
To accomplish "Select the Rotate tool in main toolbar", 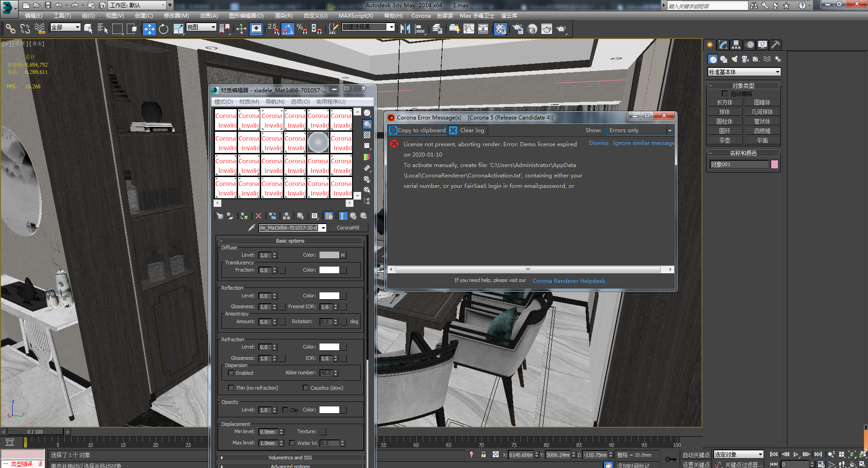I will point(163,29).
